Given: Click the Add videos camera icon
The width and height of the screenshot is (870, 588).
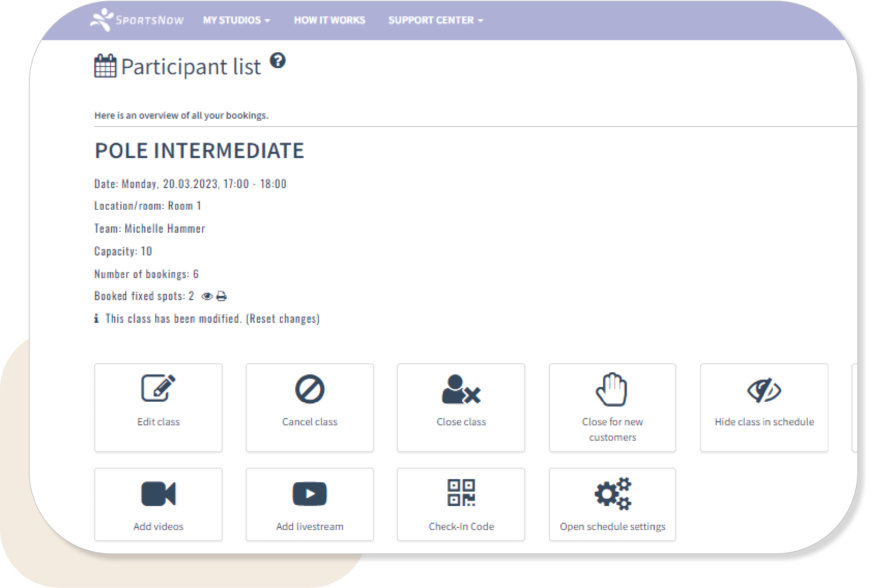Looking at the screenshot, I should point(158,494).
